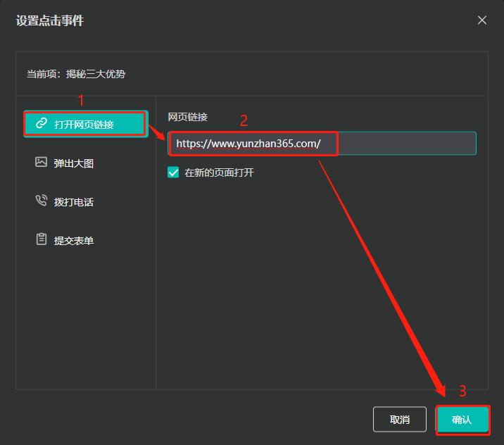Select the 弹出大图 option
504x445 pixels.
coord(74,163)
